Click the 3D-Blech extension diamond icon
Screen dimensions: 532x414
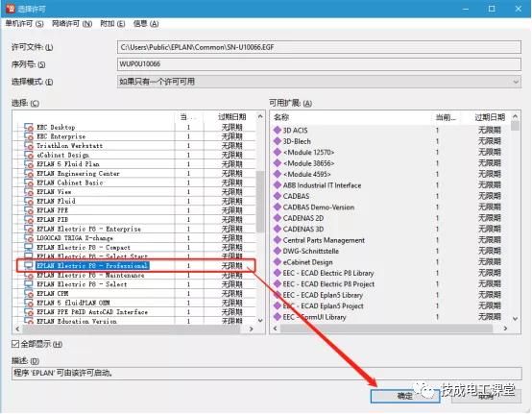278,141
